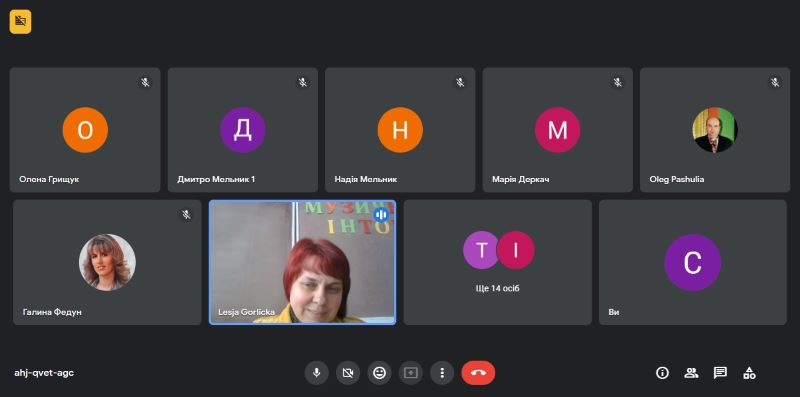
Task: Expand the 'Ще 14 осіб' participants tile
Action: point(497,262)
